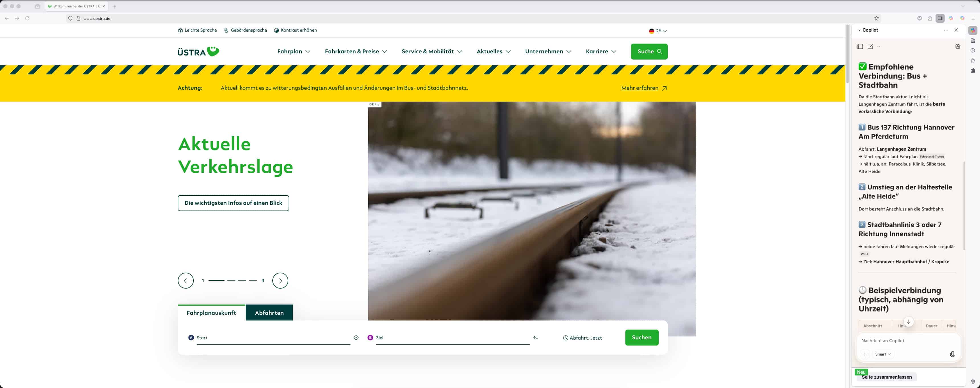Click the previous slide arrow button
This screenshot has height=388, width=980.
click(186, 281)
